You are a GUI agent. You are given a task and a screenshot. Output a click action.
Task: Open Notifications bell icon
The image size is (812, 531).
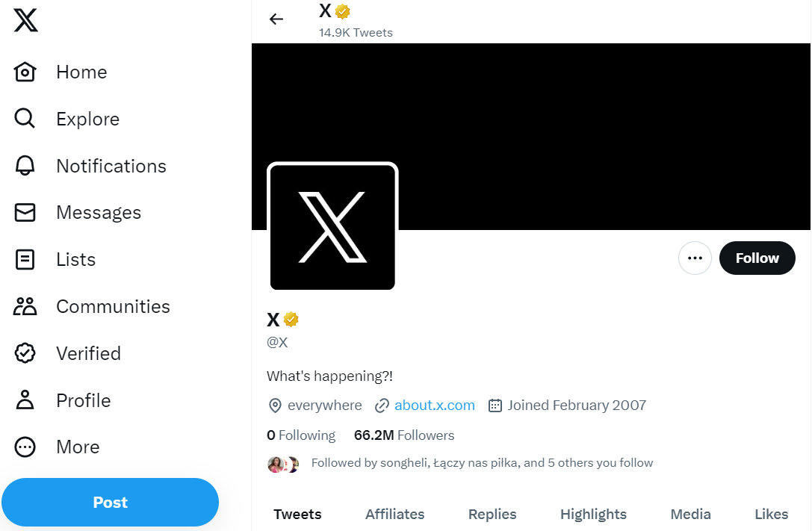[25, 166]
